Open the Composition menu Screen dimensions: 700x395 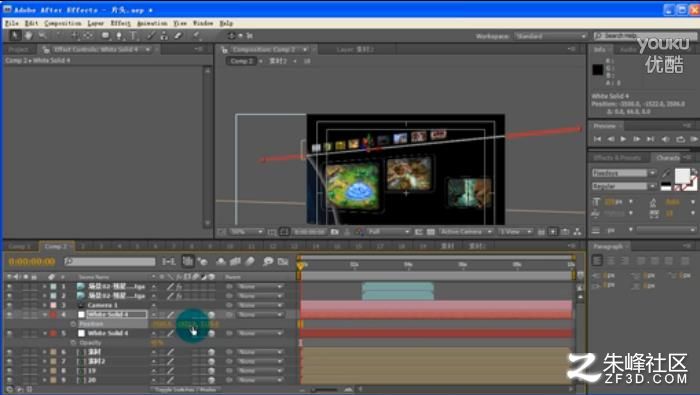(62, 23)
